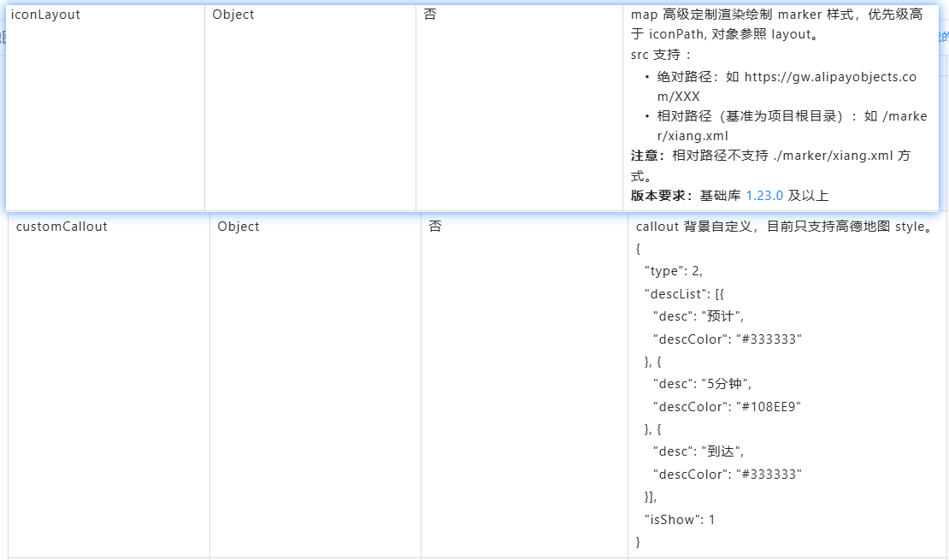Click the "src 支持：" line
949x560 pixels.
coord(661,55)
